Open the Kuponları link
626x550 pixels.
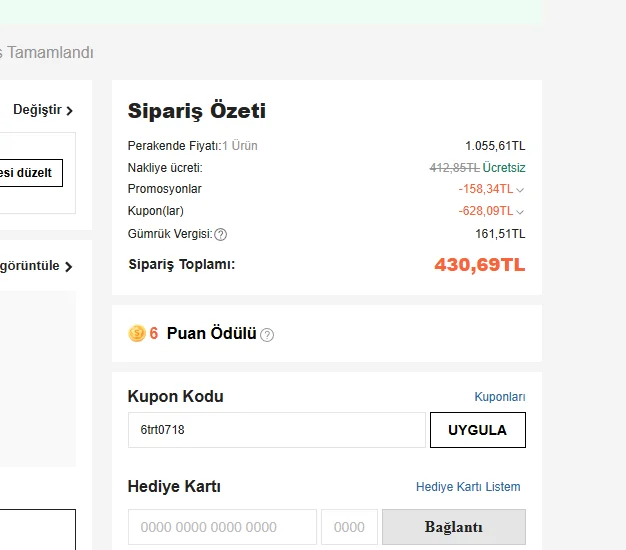pos(499,397)
